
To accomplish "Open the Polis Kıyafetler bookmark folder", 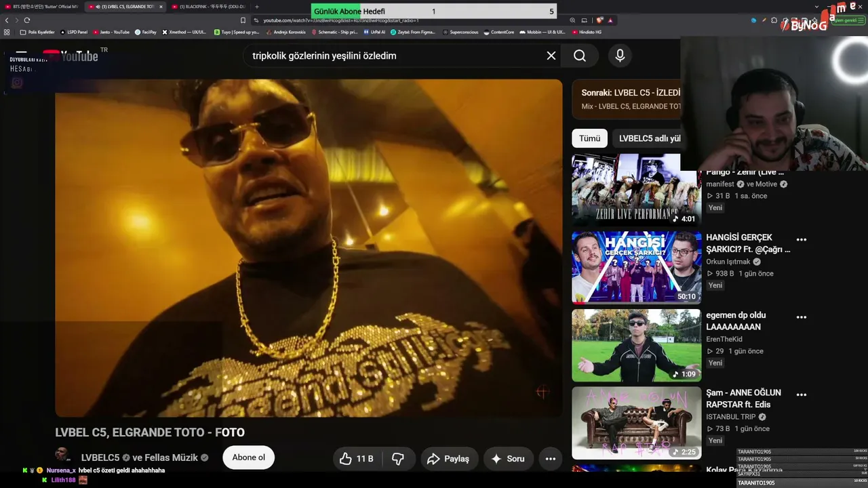I will pyautogui.click(x=37, y=32).
